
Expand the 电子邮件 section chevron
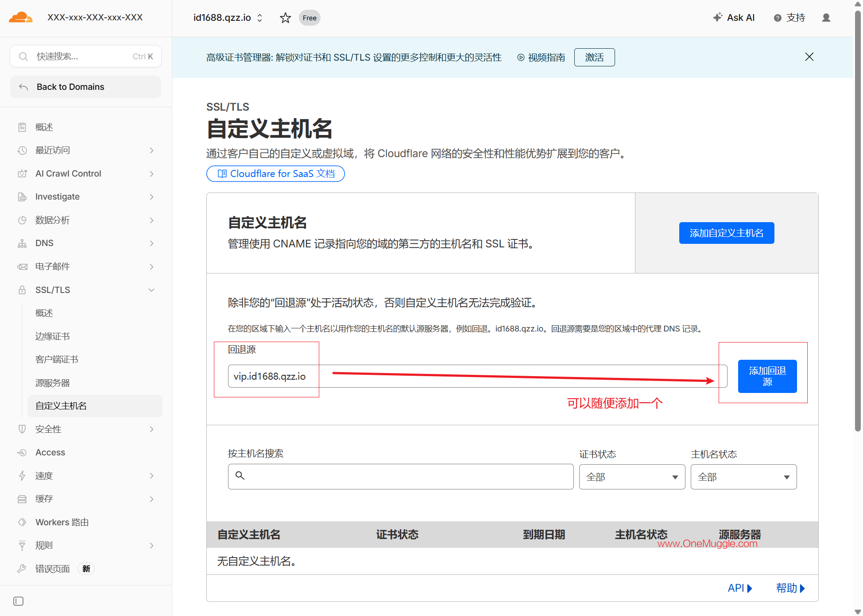click(151, 266)
